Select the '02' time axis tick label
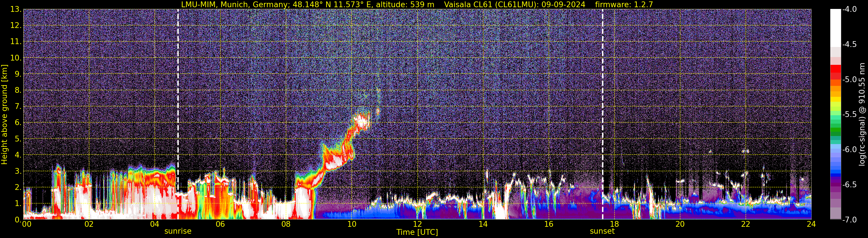Viewport: 868px width, 238px height. click(x=89, y=224)
